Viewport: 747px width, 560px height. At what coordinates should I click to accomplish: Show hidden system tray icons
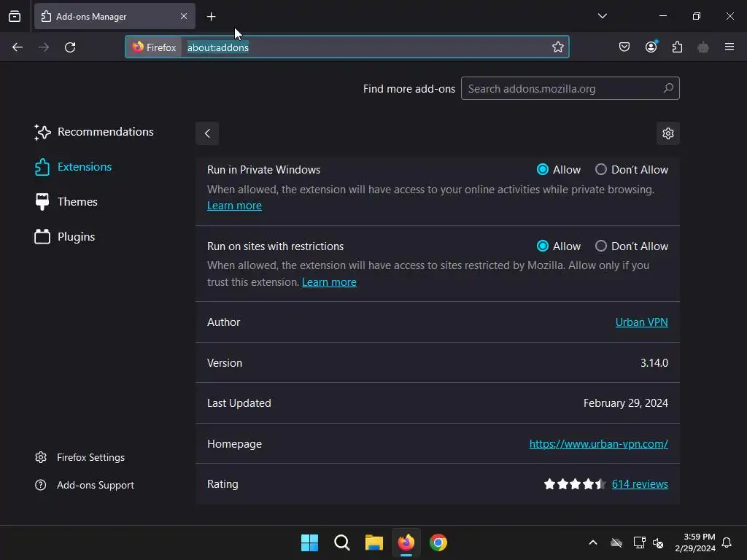(593, 542)
